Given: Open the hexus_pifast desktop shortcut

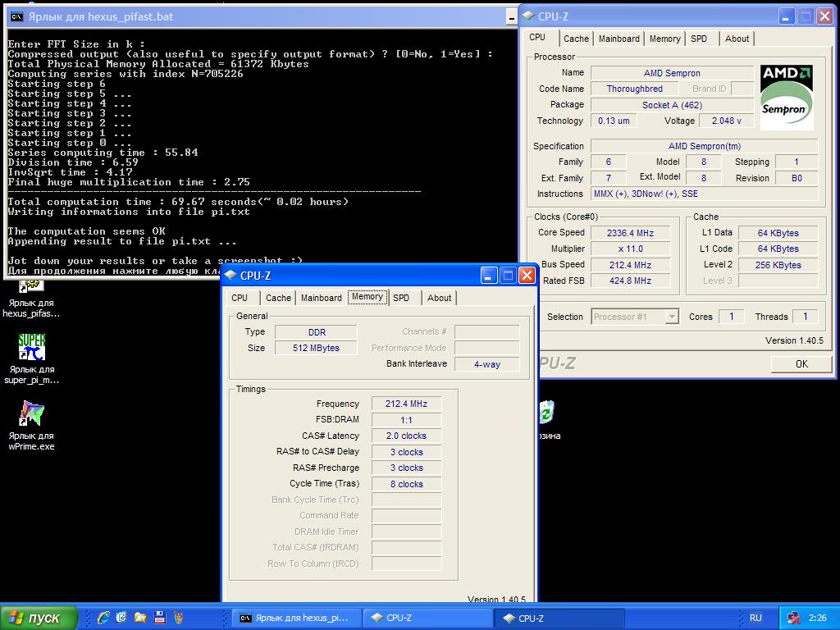Looking at the screenshot, I should (x=31, y=297).
